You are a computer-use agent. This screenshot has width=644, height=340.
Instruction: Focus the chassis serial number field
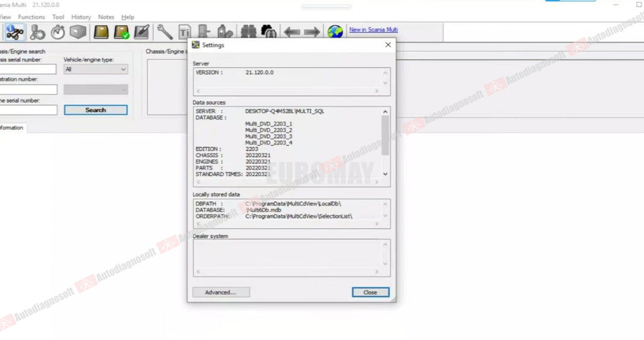(28, 69)
